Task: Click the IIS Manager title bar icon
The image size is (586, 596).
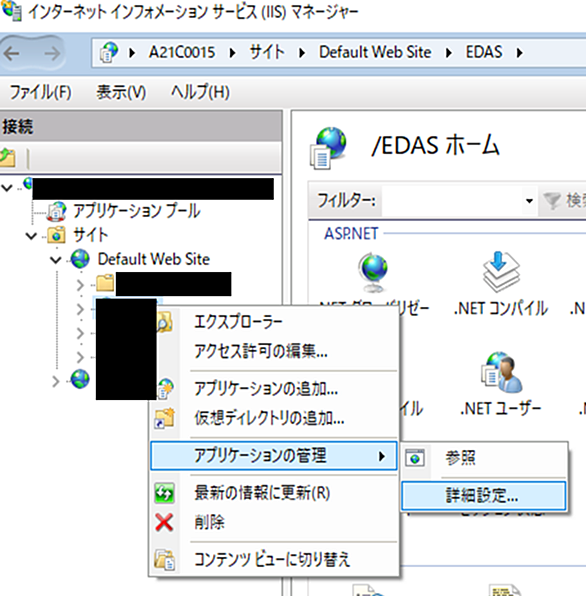Action: 11,11
